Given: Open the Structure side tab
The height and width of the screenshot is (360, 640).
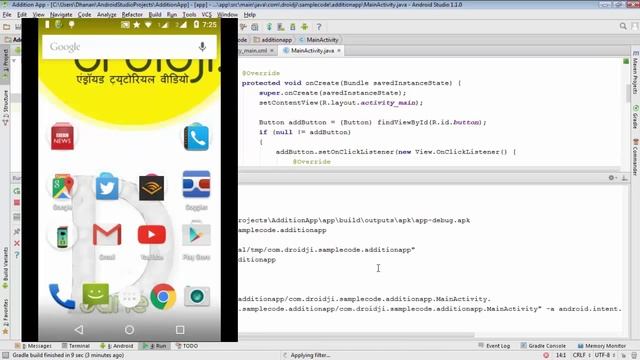Looking at the screenshot, I should pyautogui.click(x=5, y=107).
